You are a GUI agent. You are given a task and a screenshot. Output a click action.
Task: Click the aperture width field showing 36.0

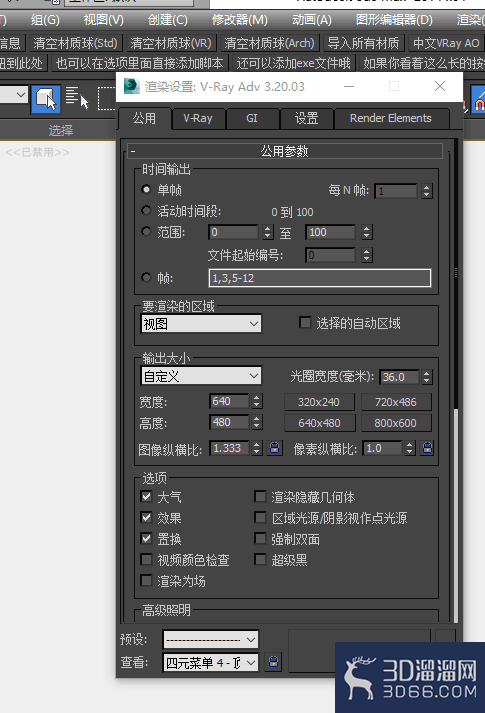(399, 377)
